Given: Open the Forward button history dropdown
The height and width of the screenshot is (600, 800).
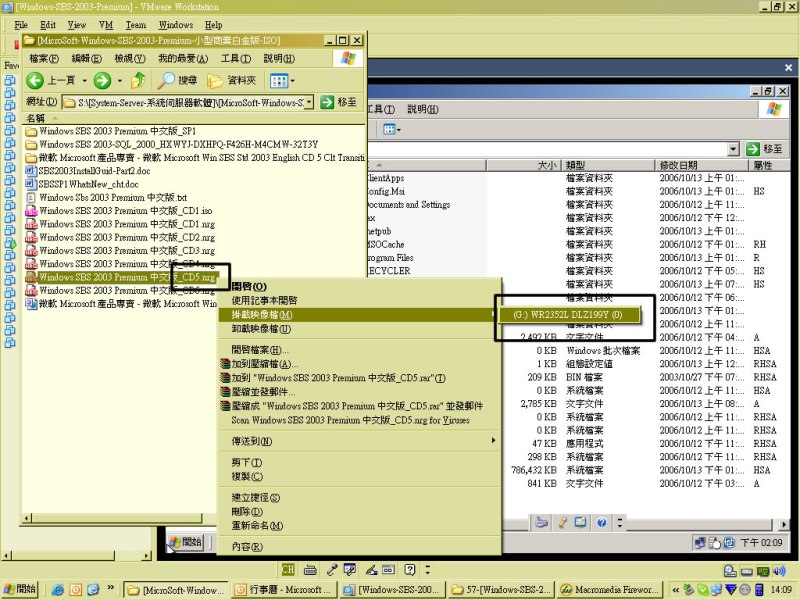Looking at the screenshot, I should tap(120, 81).
